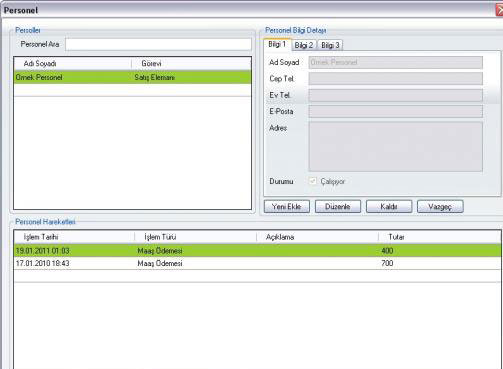Click the Düzenle button

point(338,207)
